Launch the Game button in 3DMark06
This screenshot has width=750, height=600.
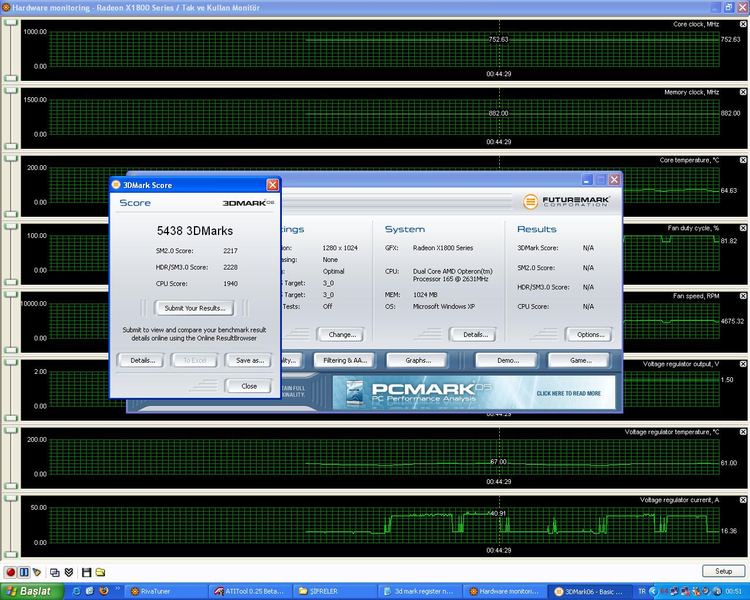[x=580, y=360]
